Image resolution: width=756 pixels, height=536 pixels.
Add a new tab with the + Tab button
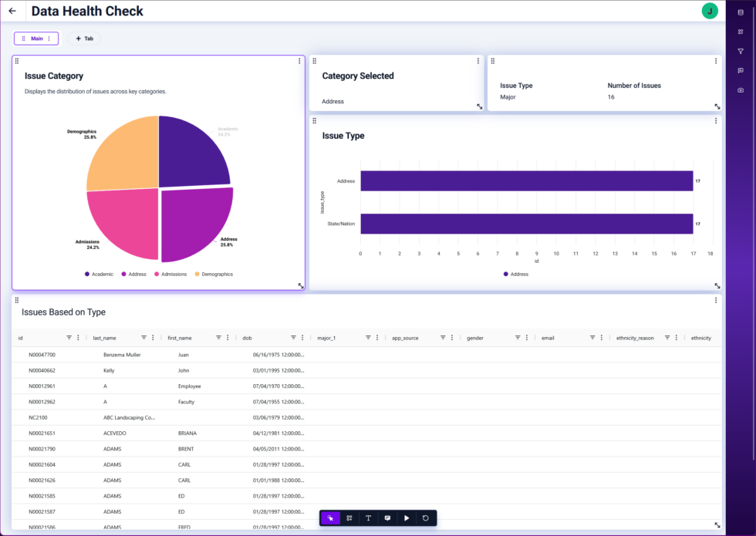[84, 39]
